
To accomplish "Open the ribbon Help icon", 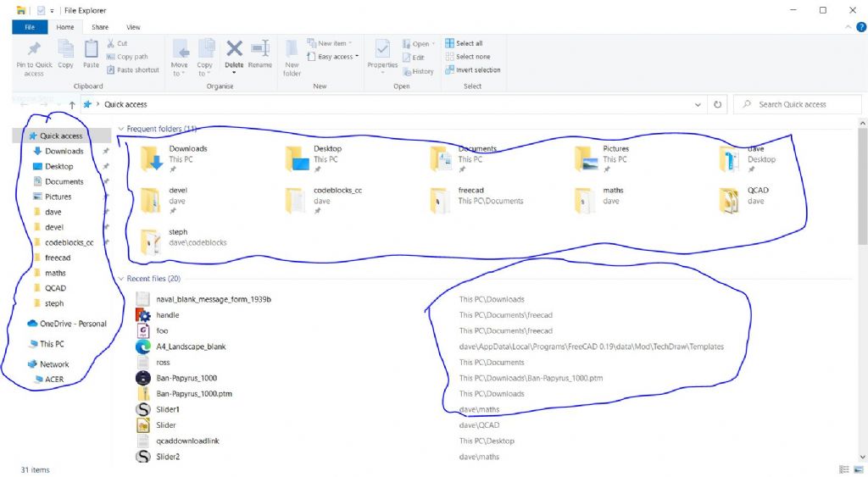I will click(x=861, y=27).
